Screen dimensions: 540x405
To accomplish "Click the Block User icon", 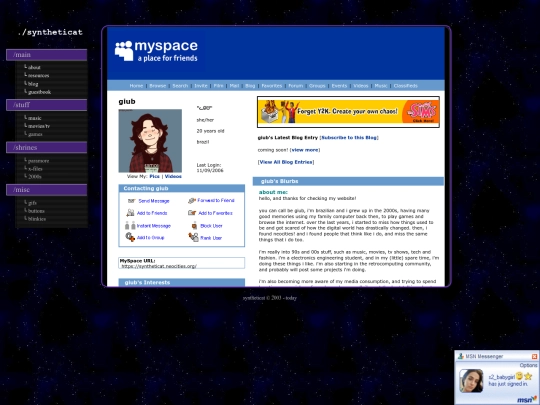I will pyautogui.click(x=194, y=226).
